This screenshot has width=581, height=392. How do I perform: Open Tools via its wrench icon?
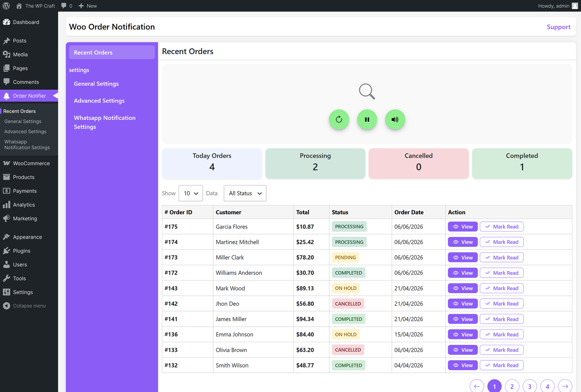[7, 278]
